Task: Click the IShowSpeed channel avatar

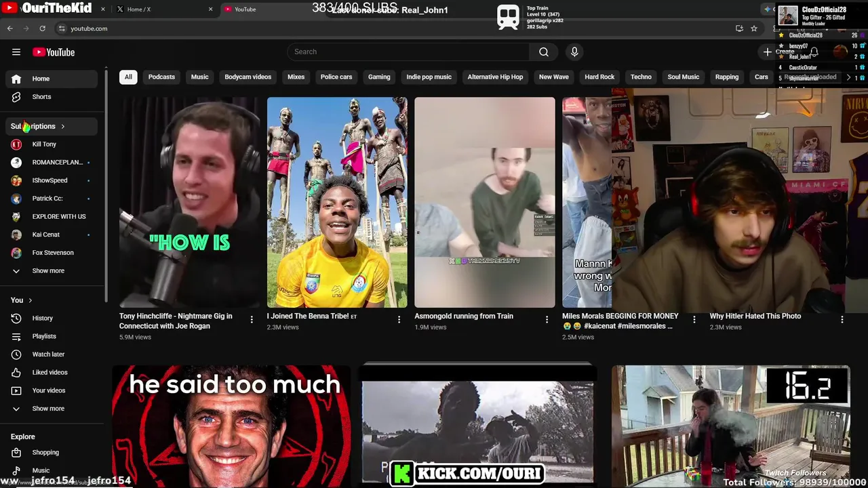Action: click(x=16, y=180)
